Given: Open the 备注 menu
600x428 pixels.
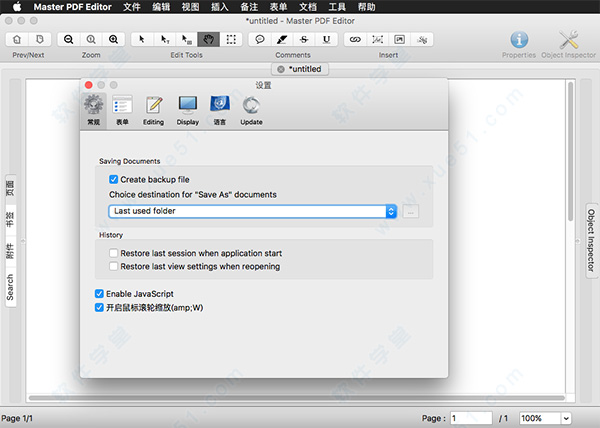Looking at the screenshot, I should point(249,7).
